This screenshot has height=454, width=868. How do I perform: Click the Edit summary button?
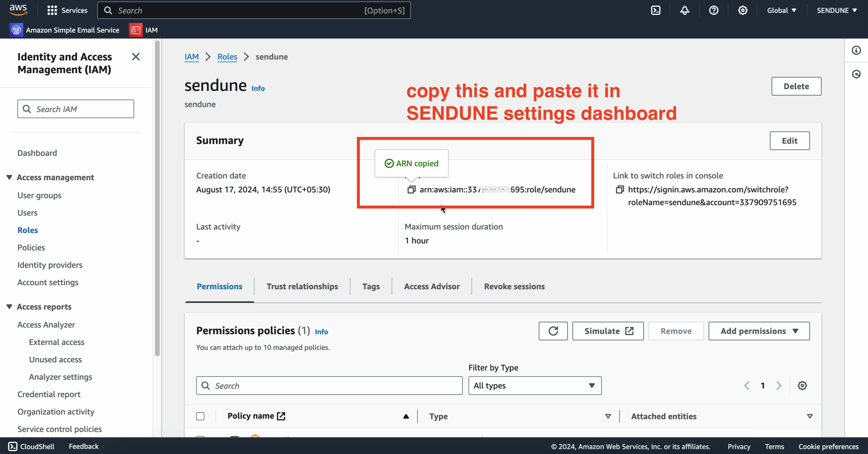tap(789, 141)
